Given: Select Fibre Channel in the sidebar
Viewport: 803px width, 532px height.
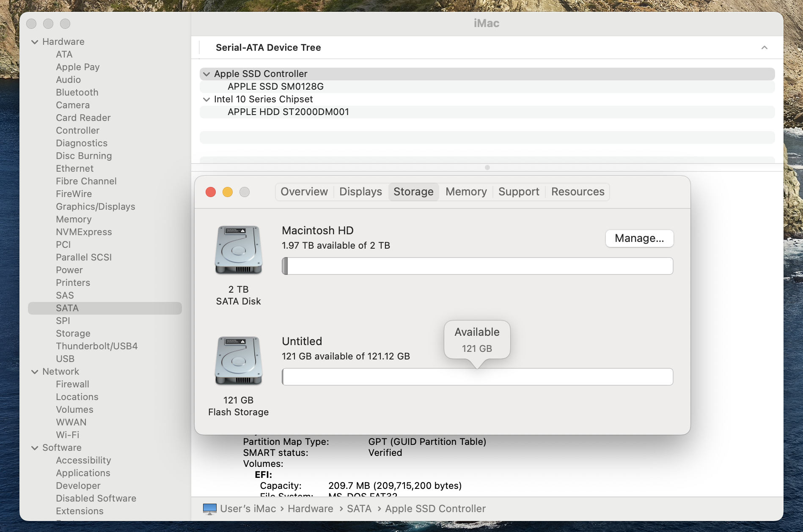Looking at the screenshot, I should point(86,181).
